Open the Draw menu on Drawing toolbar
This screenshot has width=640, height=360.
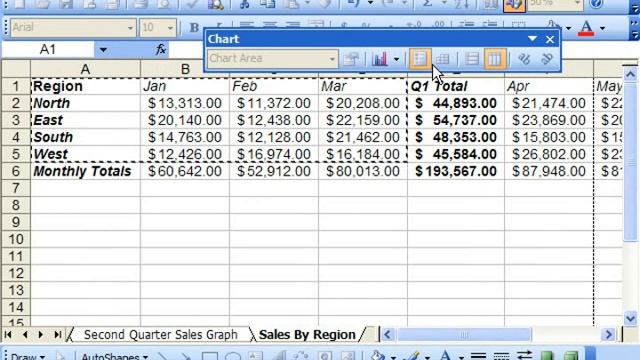(27, 356)
